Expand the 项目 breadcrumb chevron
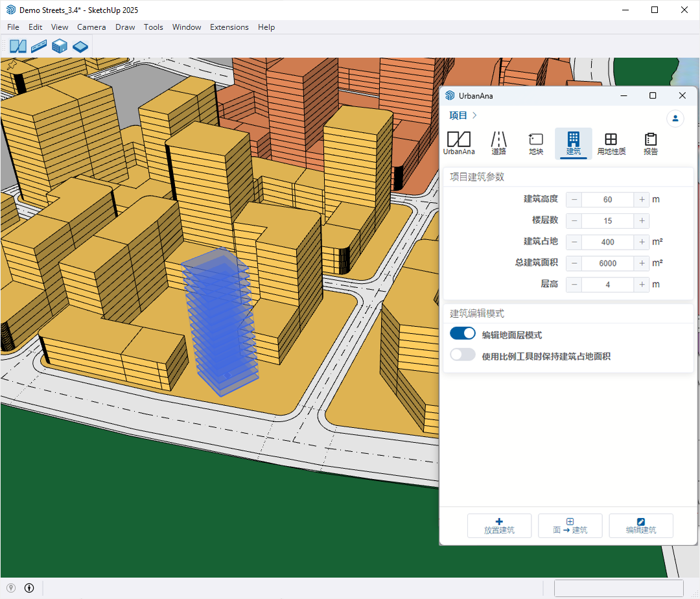 tap(475, 115)
